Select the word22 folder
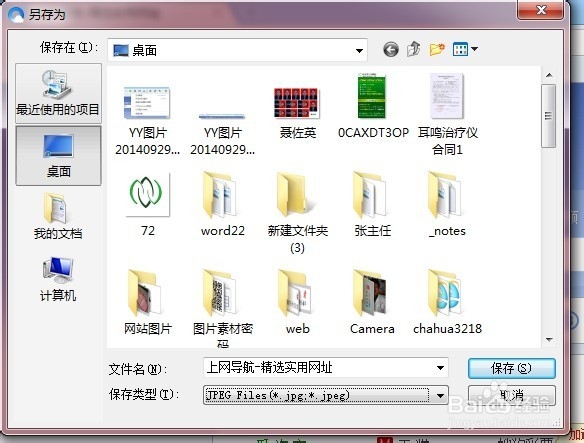Image resolution: width=584 pixels, height=443 pixels. (x=222, y=204)
